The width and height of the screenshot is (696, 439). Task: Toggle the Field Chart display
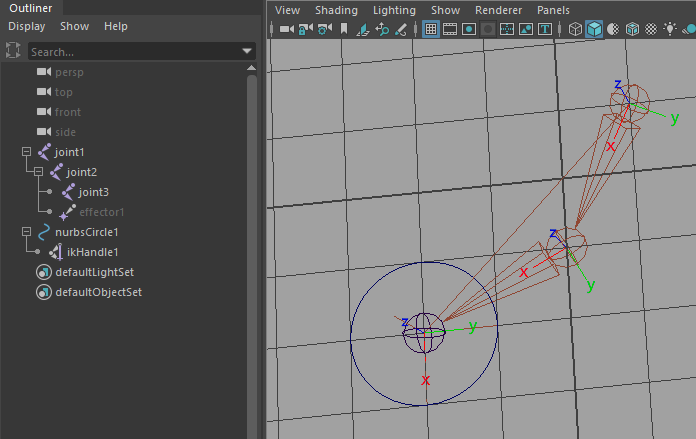tap(507, 29)
